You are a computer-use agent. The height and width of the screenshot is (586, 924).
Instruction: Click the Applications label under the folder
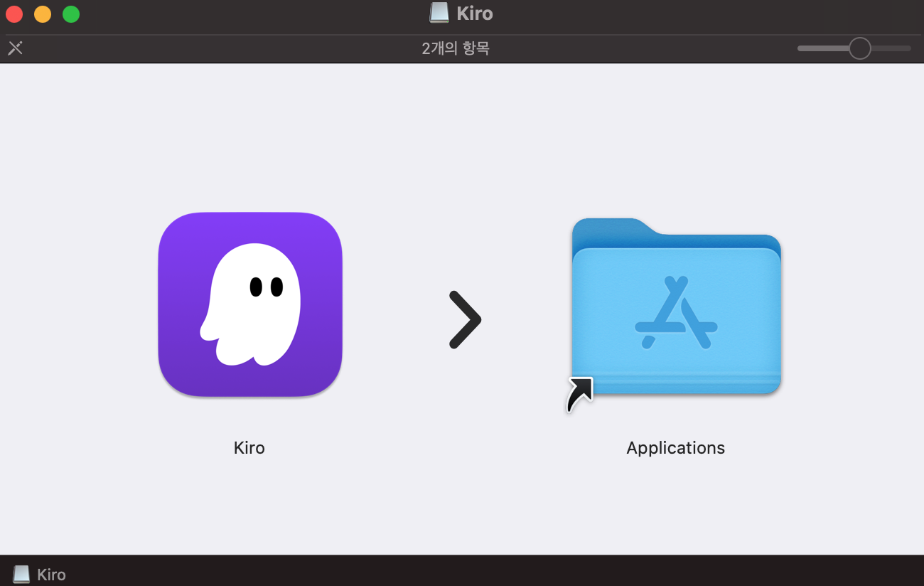coord(676,448)
